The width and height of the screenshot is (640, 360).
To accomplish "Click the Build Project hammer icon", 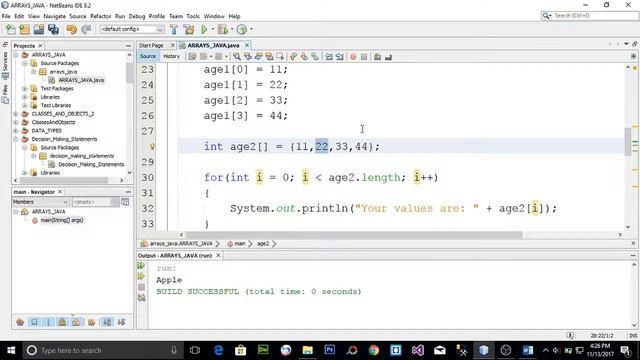I will coord(174,29).
